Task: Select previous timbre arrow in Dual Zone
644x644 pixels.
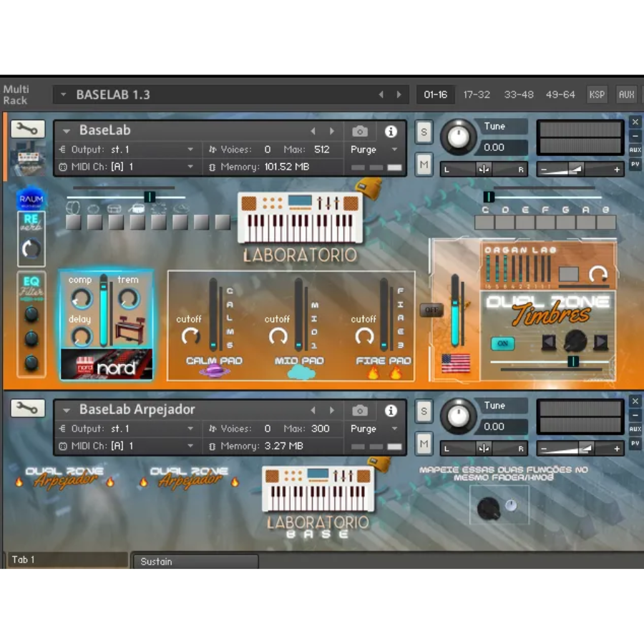Action: pos(548,342)
